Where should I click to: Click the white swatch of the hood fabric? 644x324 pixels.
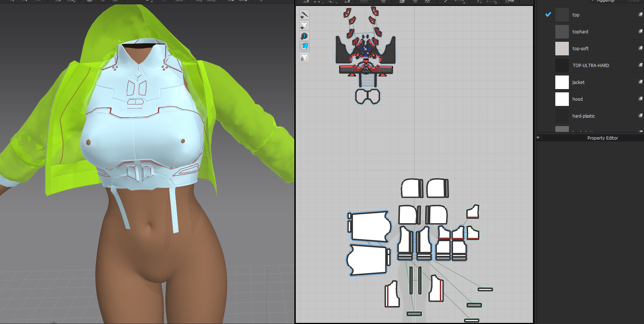562,99
